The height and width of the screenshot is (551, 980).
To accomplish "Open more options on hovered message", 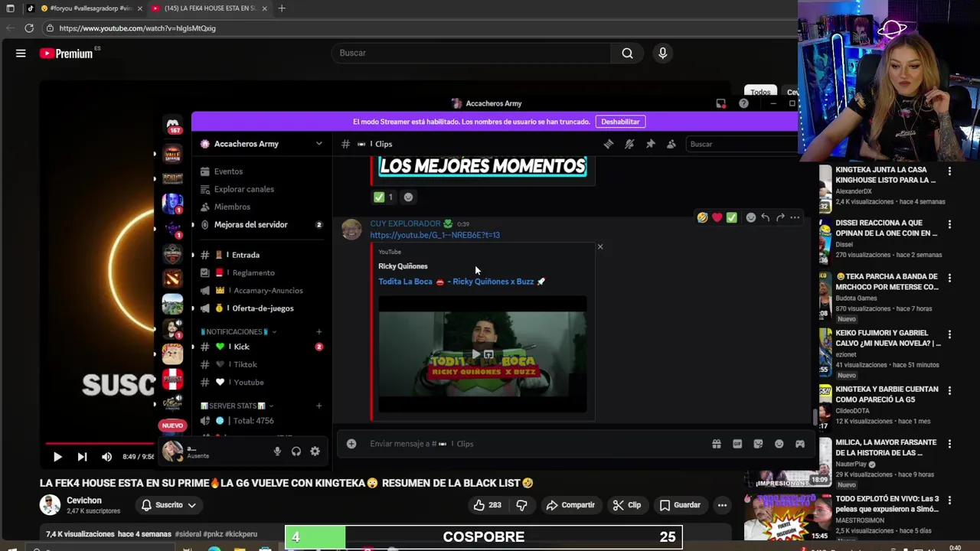I will 795,217.
